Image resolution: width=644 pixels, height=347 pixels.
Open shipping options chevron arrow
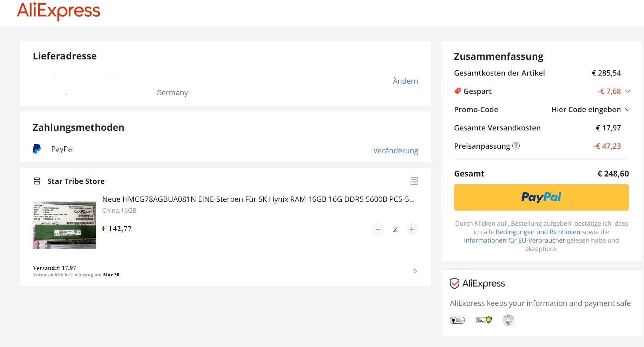pyautogui.click(x=415, y=271)
